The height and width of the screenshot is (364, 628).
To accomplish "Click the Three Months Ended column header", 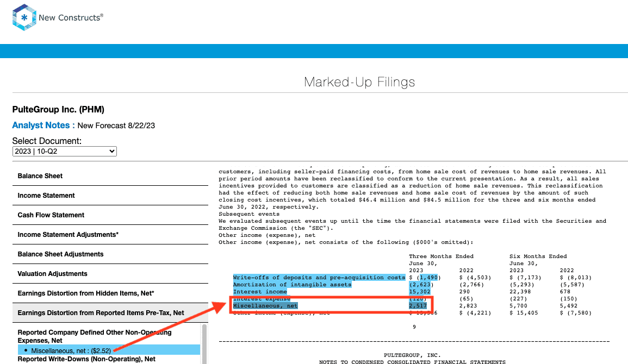I will (442, 256).
